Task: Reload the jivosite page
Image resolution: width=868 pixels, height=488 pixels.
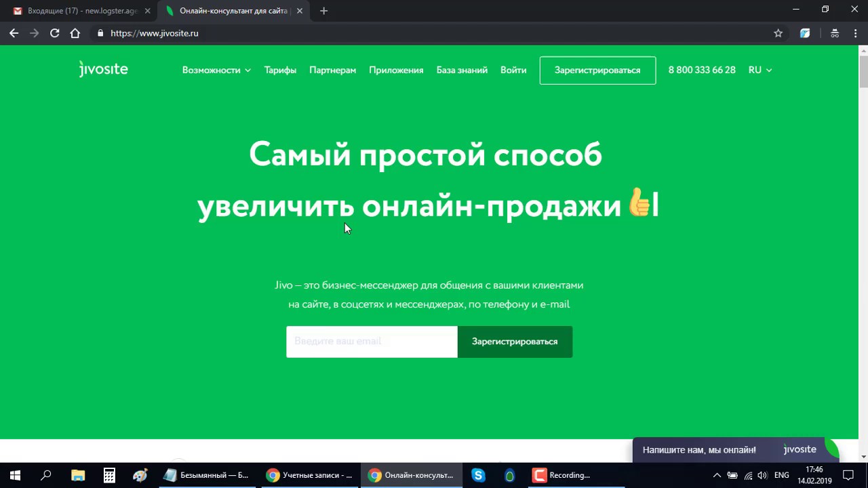Action: 54,33
